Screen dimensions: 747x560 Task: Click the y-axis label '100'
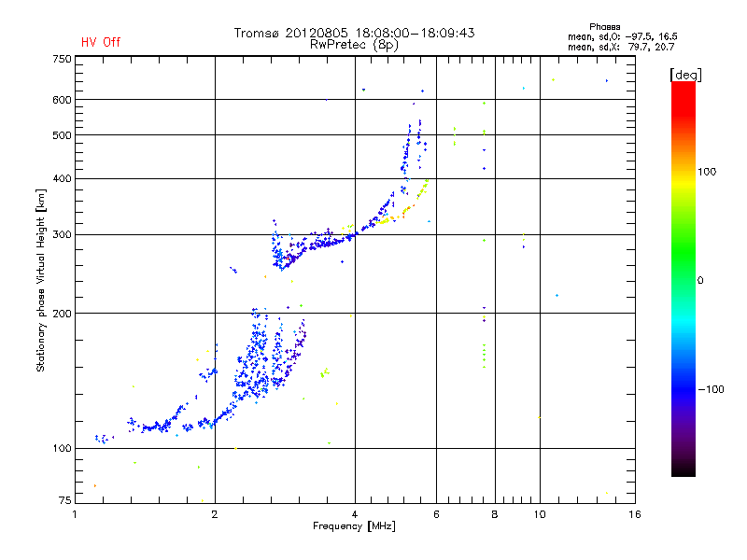coord(62,449)
